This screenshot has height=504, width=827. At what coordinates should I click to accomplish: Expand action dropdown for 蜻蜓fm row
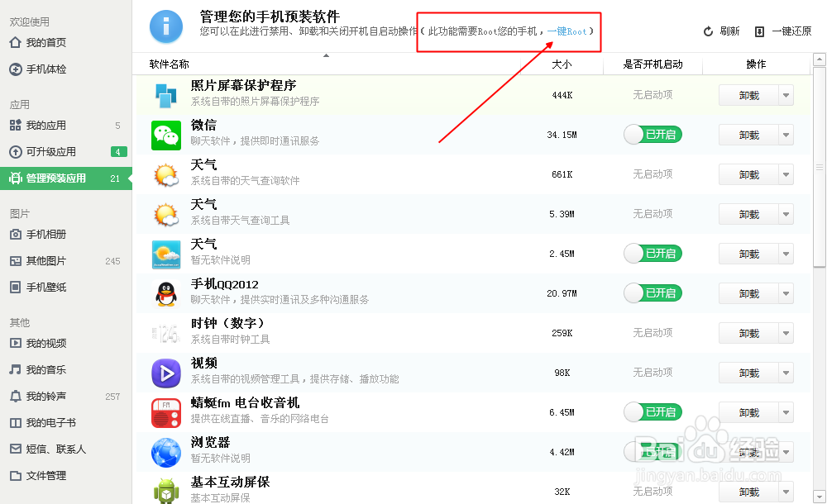786,412
